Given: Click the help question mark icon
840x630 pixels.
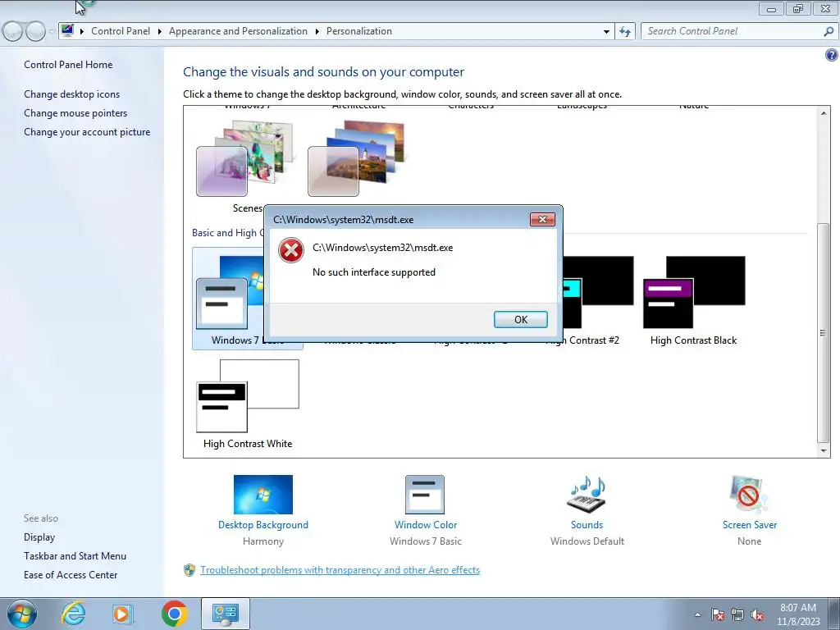Looking at the screenshot, I should pyautogui.click(x=832, y=55).
